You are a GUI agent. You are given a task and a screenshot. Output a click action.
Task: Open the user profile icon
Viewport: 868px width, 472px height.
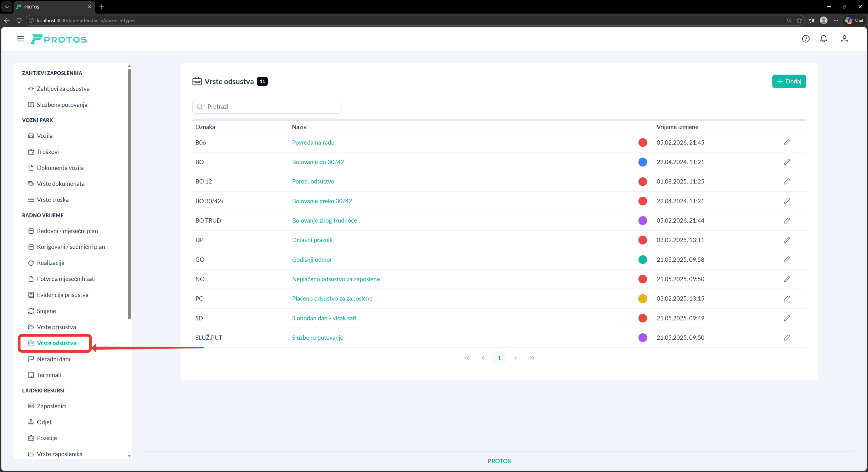pyautogui.click(x=844, y=39)
